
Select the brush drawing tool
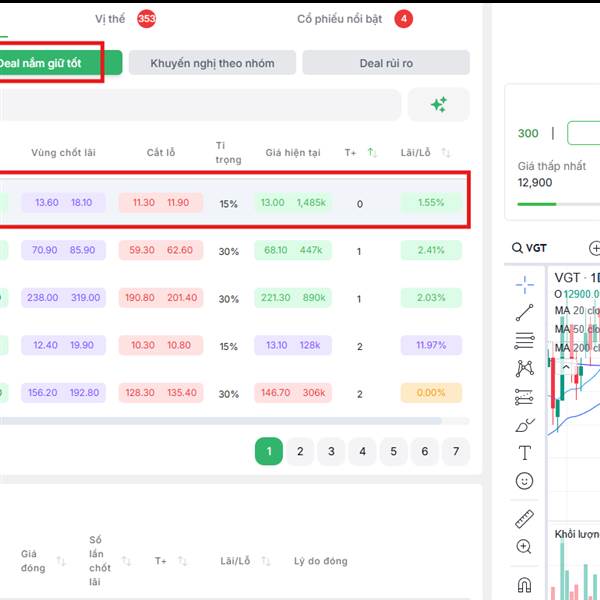click(x=524, y=425)
